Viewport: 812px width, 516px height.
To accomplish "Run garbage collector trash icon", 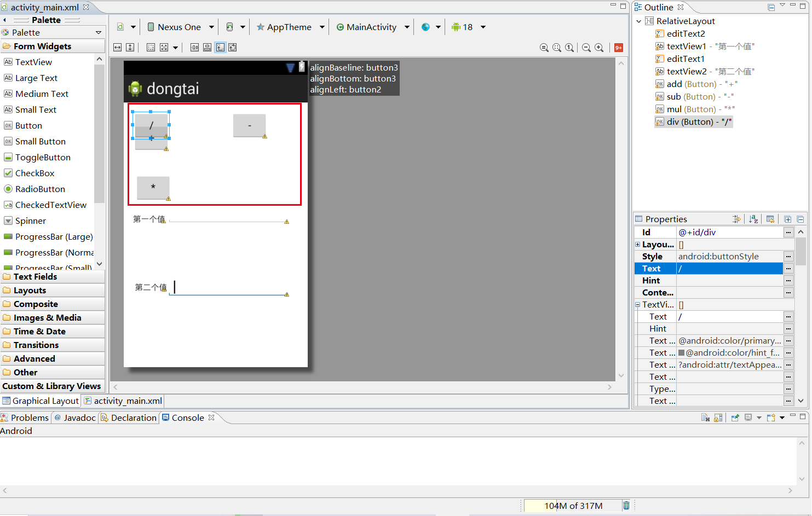I will (x=626, y=506).
